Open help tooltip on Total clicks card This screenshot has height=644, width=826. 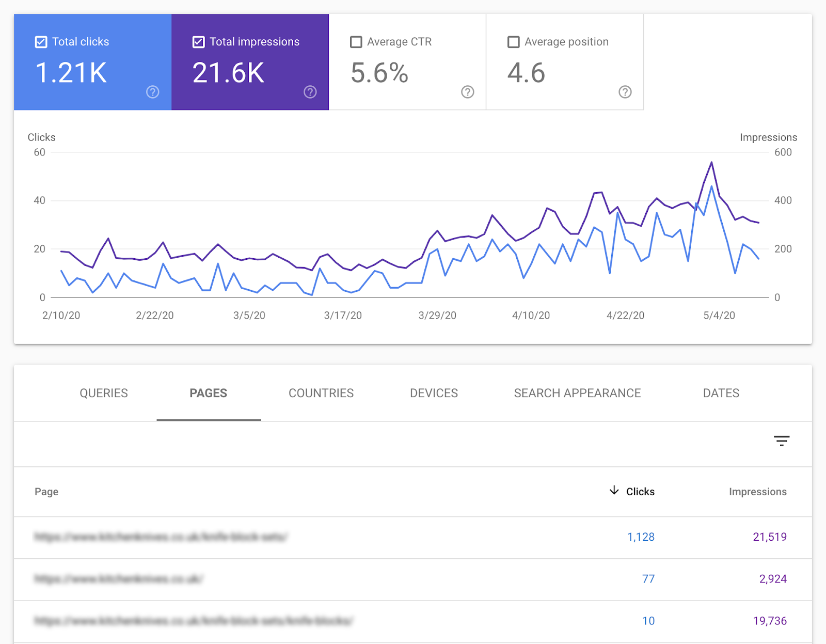[152, 92]
